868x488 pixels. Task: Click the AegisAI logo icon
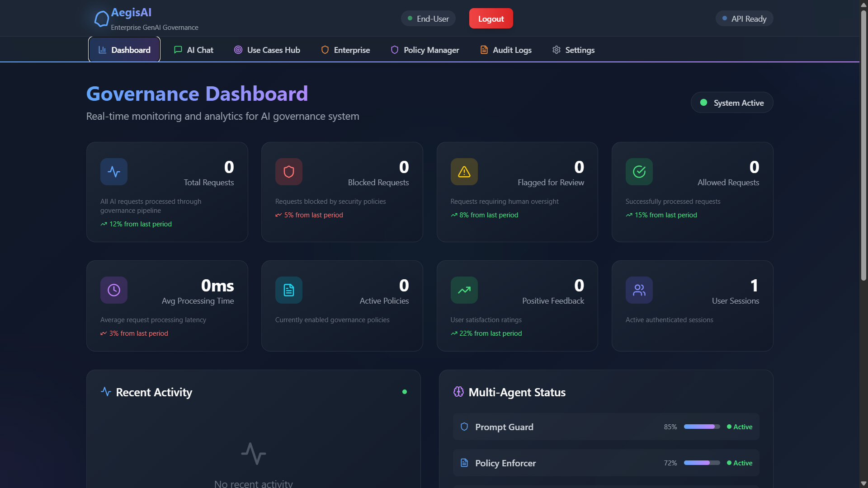[101, 19]
